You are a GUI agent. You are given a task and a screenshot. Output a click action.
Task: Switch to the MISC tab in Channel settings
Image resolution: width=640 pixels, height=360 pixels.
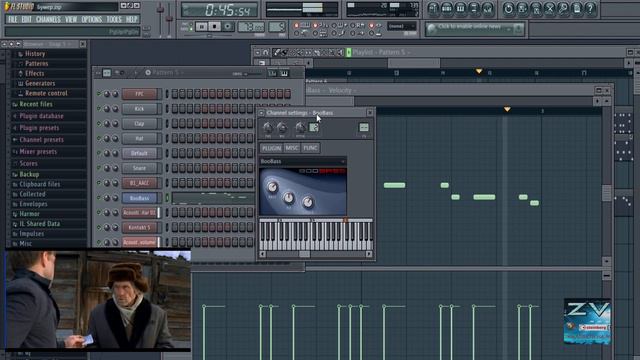tap(292, 148)
